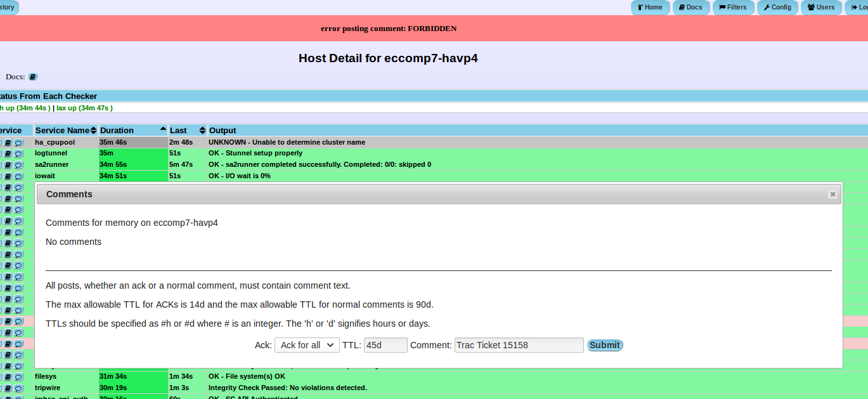Go to Home in top navigation

pos(650,8)
